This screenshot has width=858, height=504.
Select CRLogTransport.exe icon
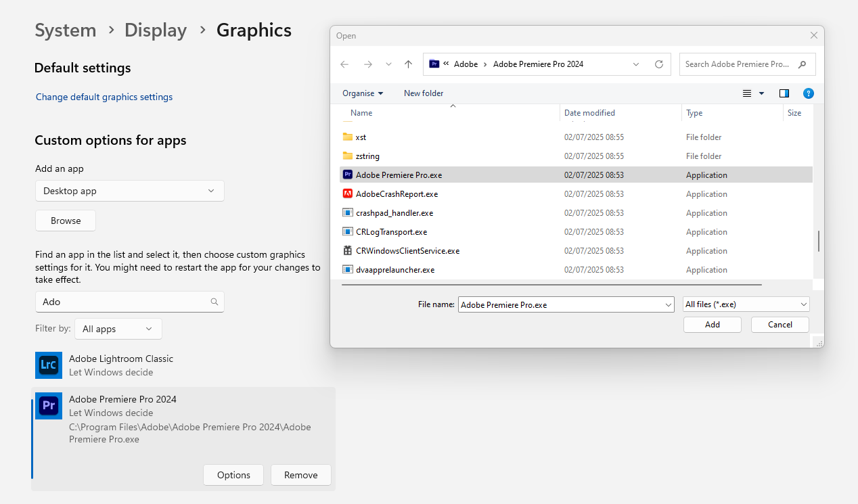click(x=348, y=232)
